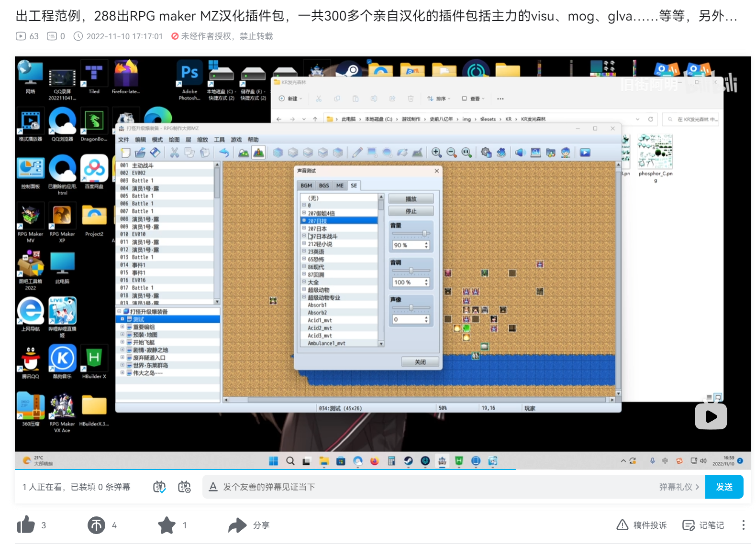Click the Save Project toolbar icon

point(155,153)
